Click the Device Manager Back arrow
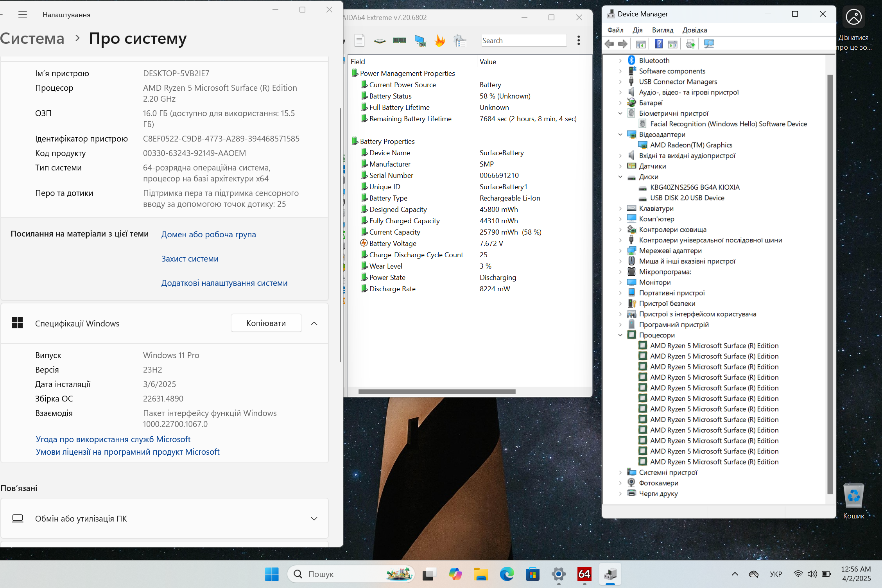This screenshot has height=588, width=882. coord(609,44)
